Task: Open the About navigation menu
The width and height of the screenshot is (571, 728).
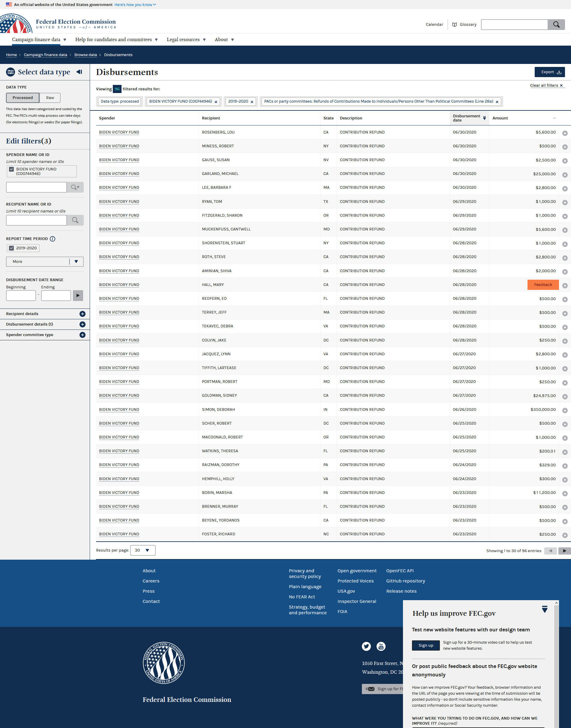Action: coord(224,39)
